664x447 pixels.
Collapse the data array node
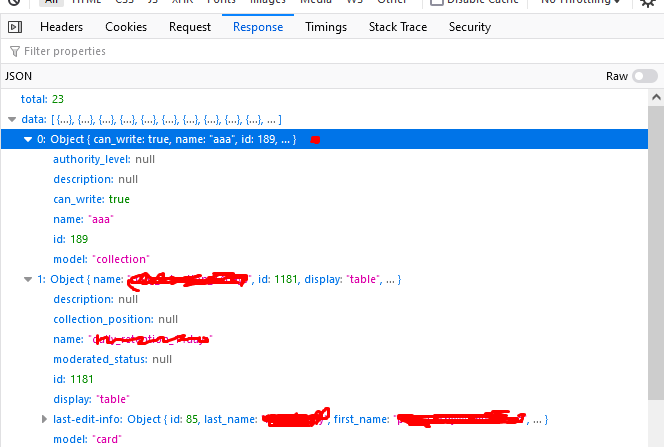(x=12, y=119)
